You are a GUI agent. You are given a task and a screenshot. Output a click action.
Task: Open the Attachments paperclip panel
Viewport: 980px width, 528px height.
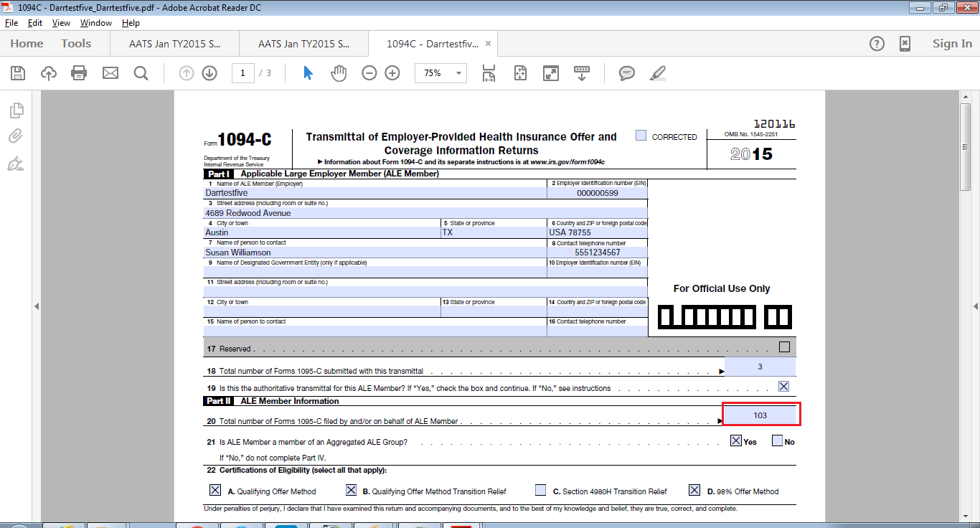click(16, 136)
